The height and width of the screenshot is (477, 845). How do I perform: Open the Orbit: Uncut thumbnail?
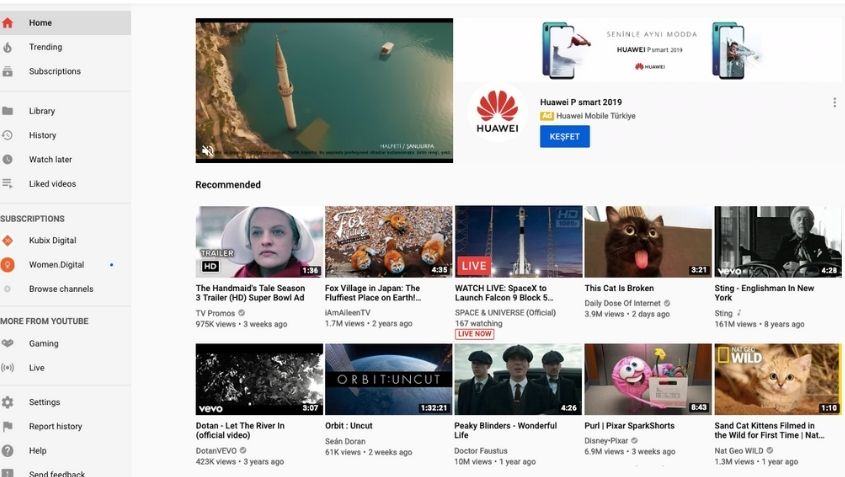[389, 379]
